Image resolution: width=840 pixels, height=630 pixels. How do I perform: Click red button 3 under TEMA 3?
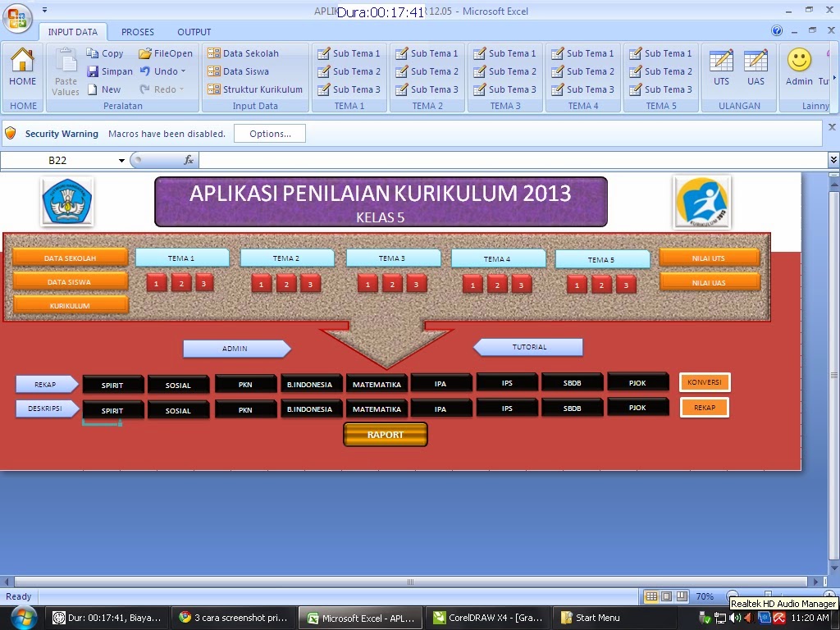point(416,284)
